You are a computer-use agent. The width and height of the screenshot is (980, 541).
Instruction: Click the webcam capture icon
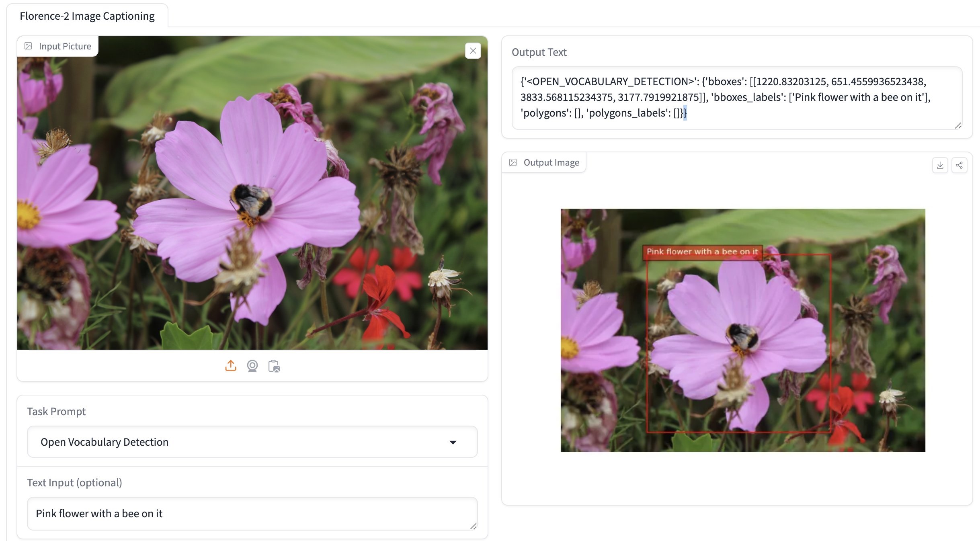[x=252, y=366]
